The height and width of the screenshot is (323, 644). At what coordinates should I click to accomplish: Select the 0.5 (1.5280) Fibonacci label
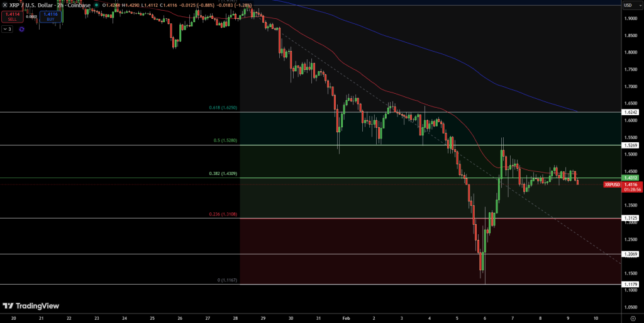pyautogui.click(x=225, y=140)
